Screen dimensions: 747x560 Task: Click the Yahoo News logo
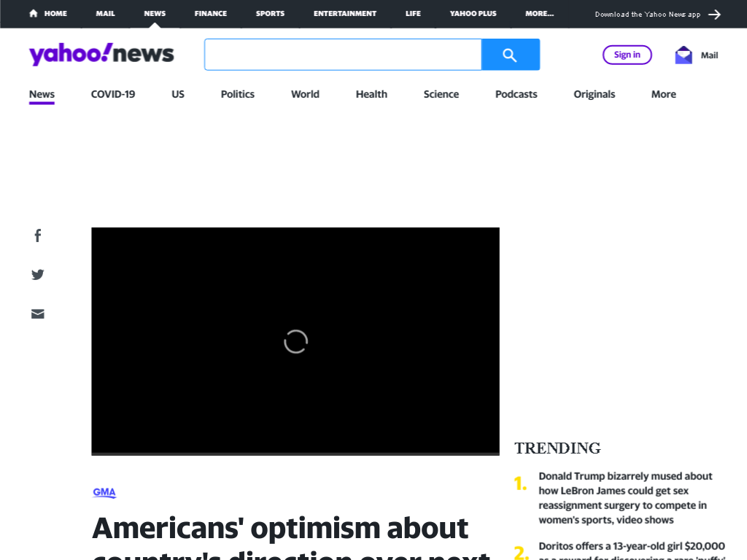pos(101,54)
